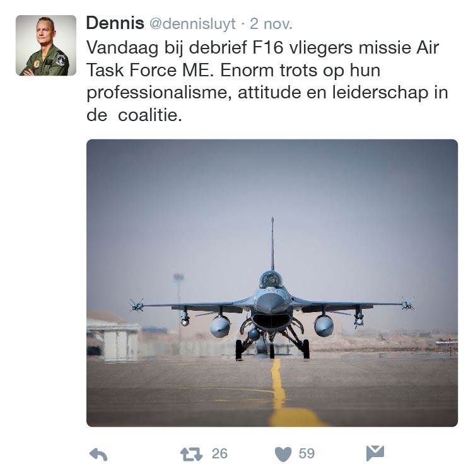Click the display name "Dennis"
This screenshot has height=476, width=473.
pyautogui.click(x=115, y=23)
